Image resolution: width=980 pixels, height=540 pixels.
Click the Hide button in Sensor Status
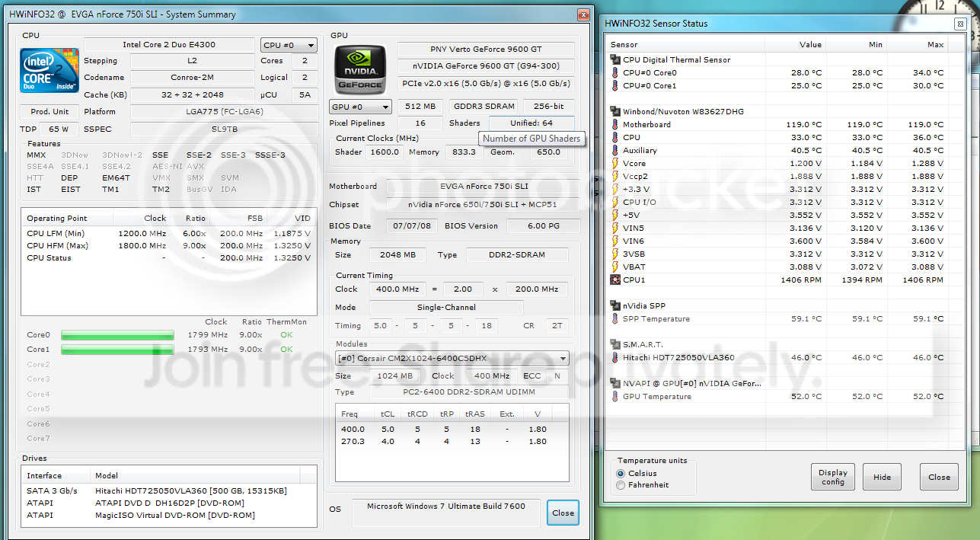(x=882, y=478)
